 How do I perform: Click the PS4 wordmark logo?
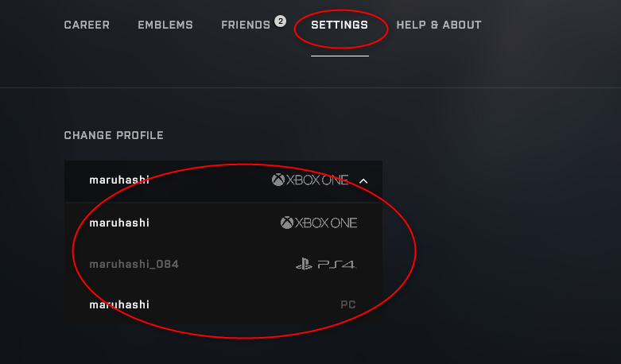coord(336,265)
